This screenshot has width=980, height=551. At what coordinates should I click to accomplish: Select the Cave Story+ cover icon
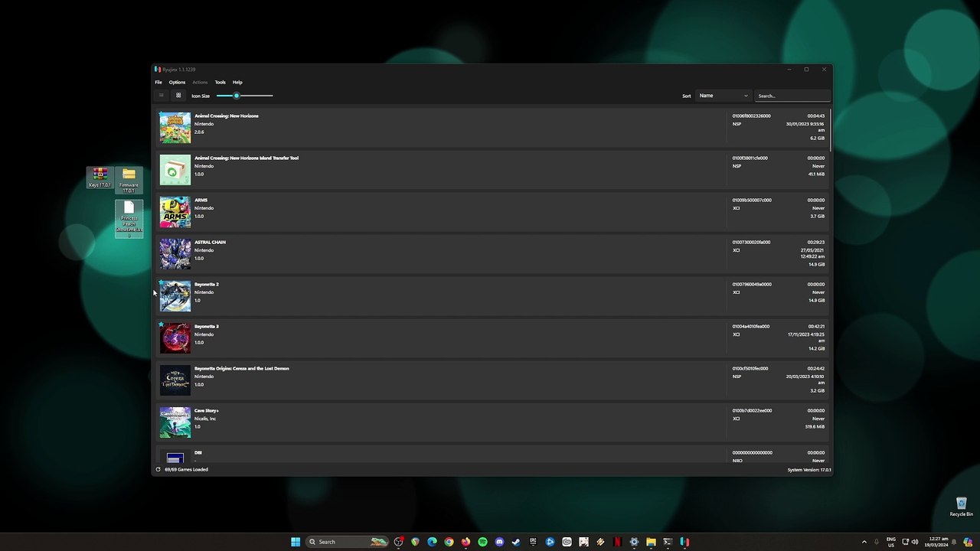175,422
